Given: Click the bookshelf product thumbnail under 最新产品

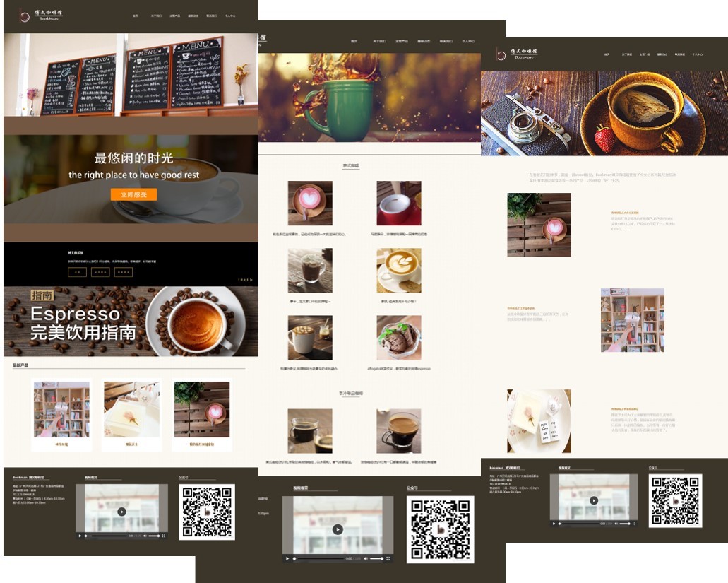Looking at the screenshot, I should coord(61,410).
